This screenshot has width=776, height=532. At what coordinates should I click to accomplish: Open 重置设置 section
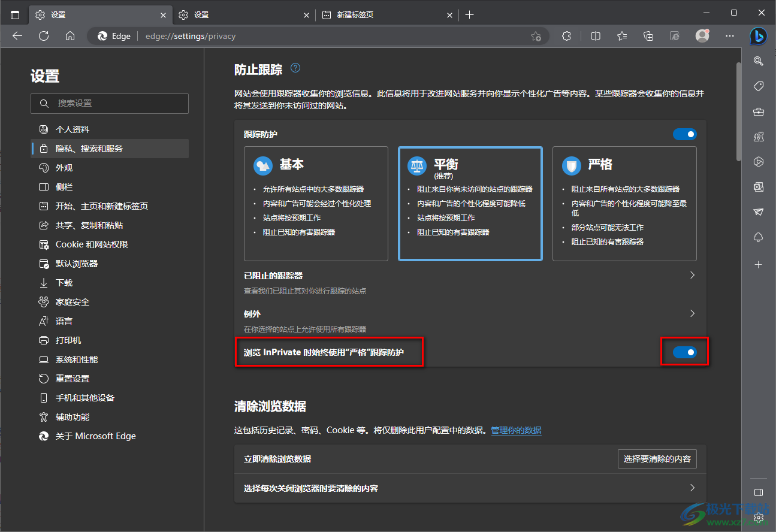click(x=110, y=379)
